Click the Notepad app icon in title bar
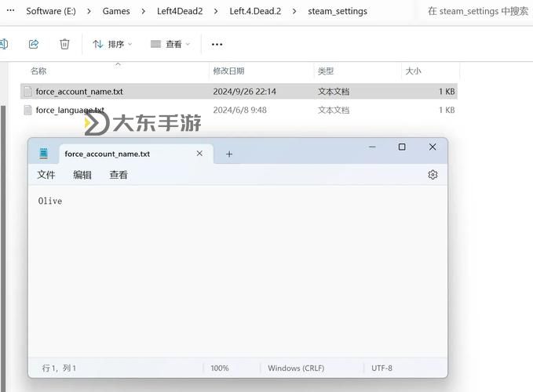The image size is (533, 392). [43, 154]
